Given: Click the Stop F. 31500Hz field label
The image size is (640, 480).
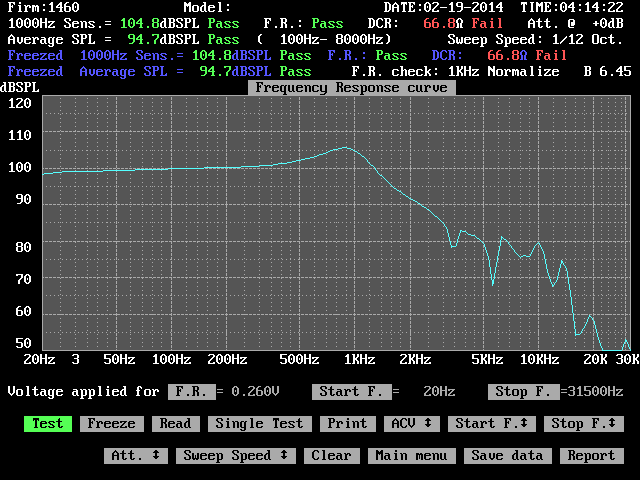Looking at the screenshot, I should pos(523,392).
